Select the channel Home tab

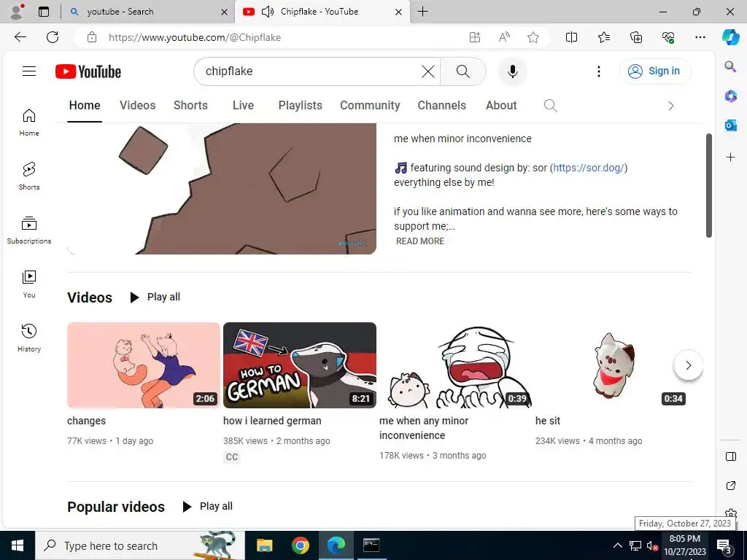pyautogui.click(x=85, y=105)
